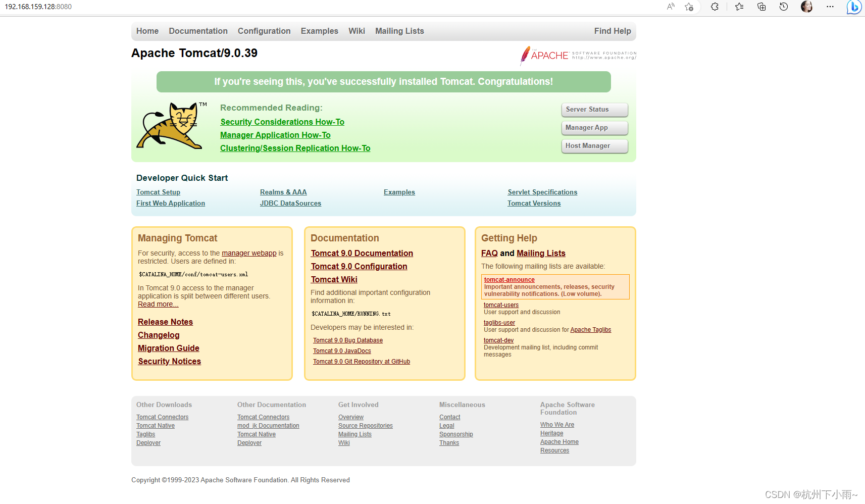Open Overview link under Get Involved
865x504 pixels.
pyautogui.click(x=351, y=417)
